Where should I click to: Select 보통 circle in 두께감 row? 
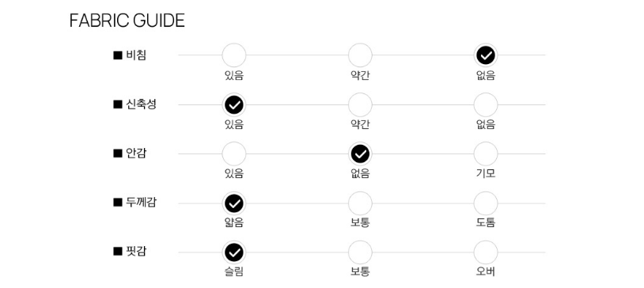tap(360, 203)
